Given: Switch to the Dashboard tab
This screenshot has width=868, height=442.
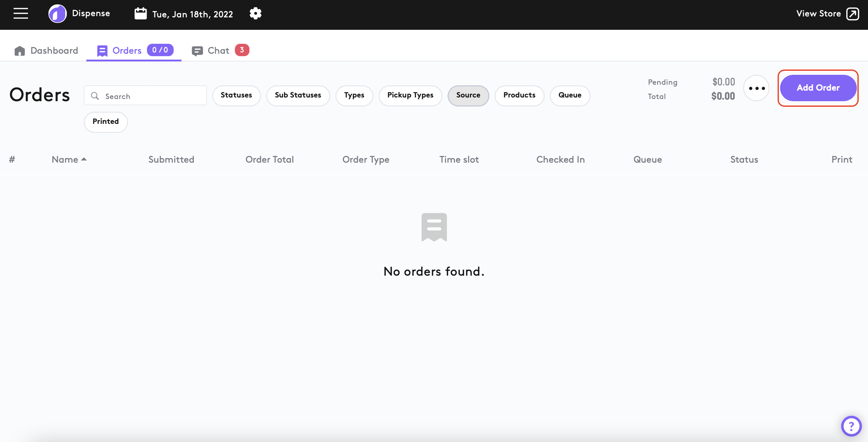Looking at the screenshot, I should [x=47, y=51].
